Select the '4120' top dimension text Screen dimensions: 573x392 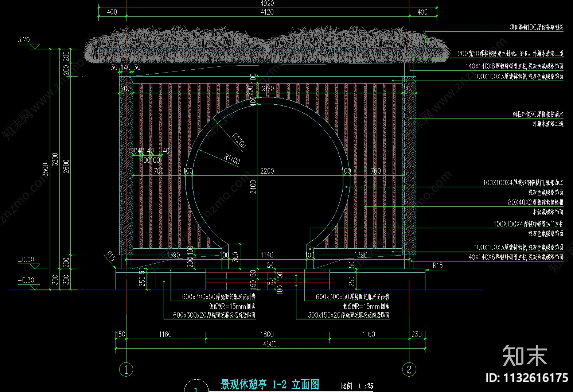267,12
